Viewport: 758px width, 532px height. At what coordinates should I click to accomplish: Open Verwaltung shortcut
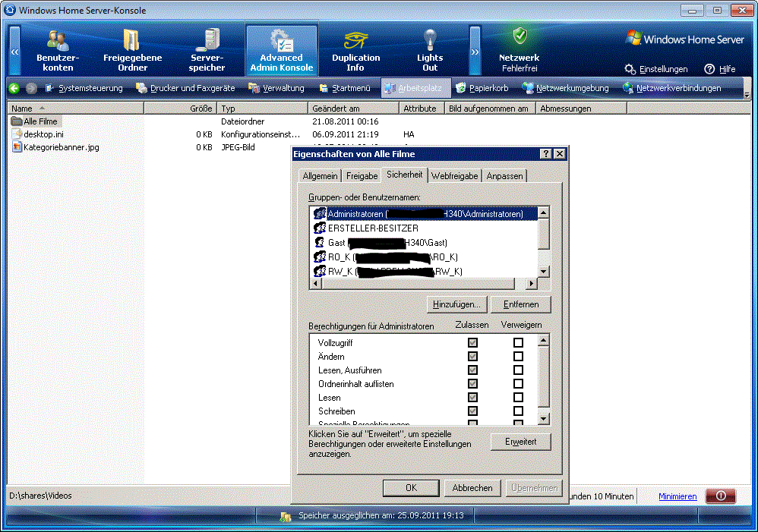(276, 88)
